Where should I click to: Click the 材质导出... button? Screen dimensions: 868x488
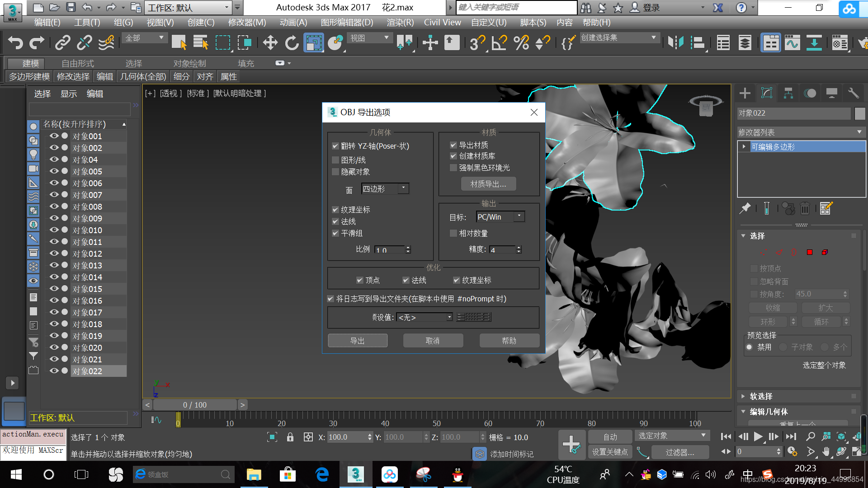click(x=488, y=184)
